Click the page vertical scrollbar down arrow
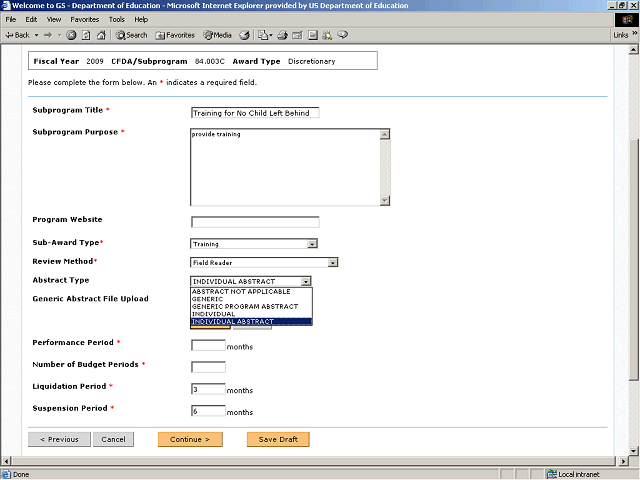Screen dimensions: 640x480 coord(633,451)
